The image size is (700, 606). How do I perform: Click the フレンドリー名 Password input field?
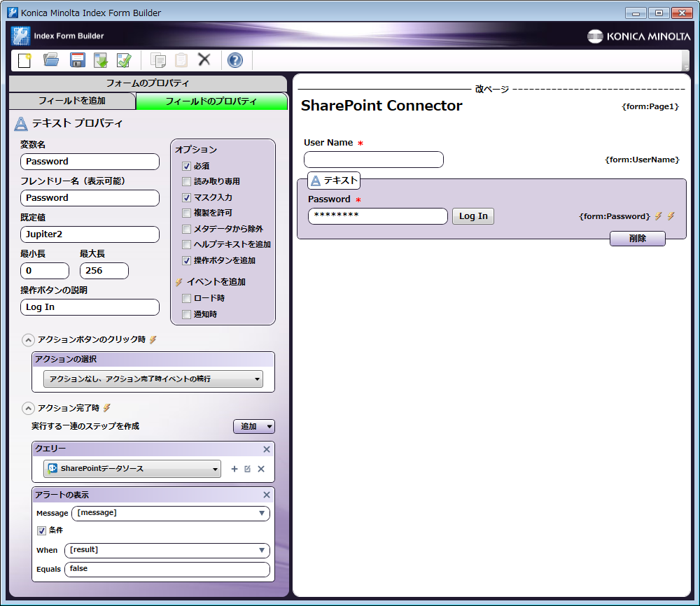point(90,198)
